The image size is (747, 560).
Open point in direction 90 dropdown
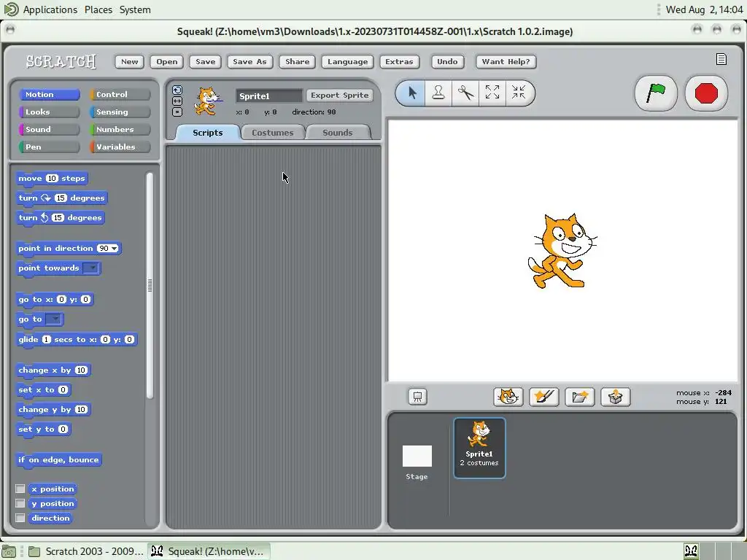point(115,249)
